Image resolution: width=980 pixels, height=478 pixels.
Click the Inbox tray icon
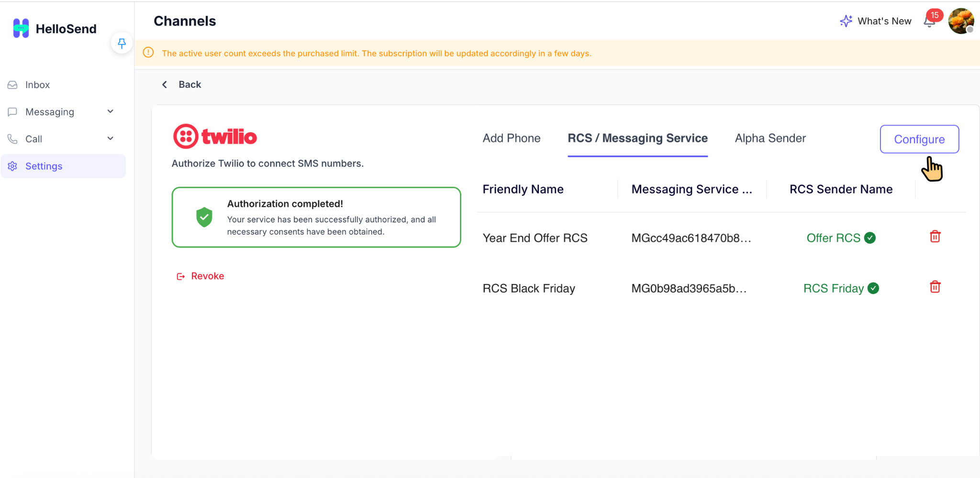coord(12,85)
